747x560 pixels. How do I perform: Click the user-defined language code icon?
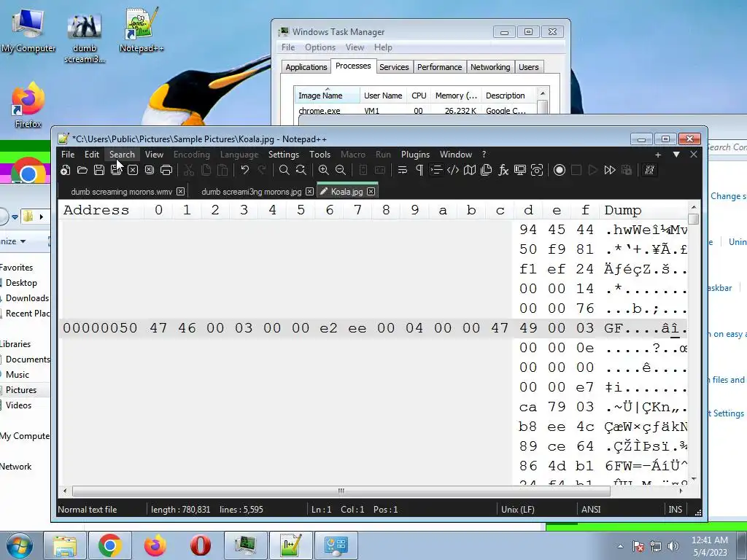[453, 170]
